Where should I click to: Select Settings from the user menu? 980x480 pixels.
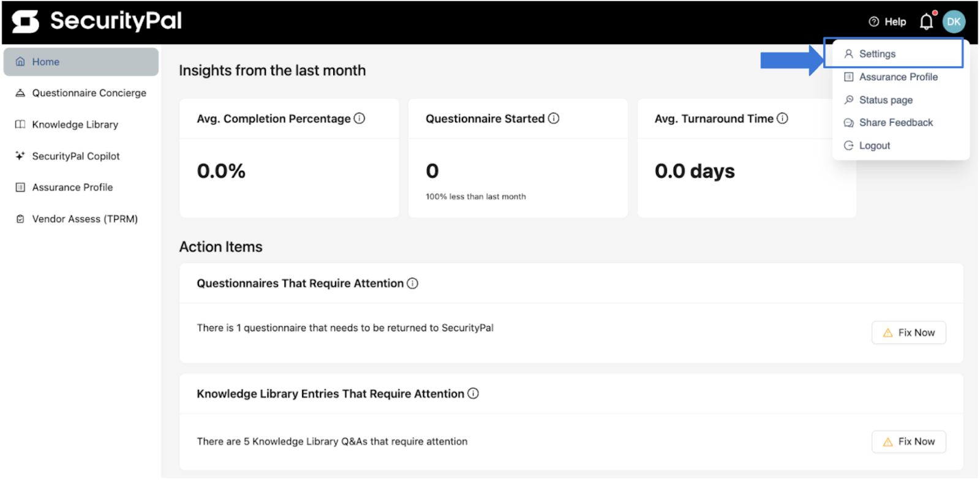(x=894, y=54)
